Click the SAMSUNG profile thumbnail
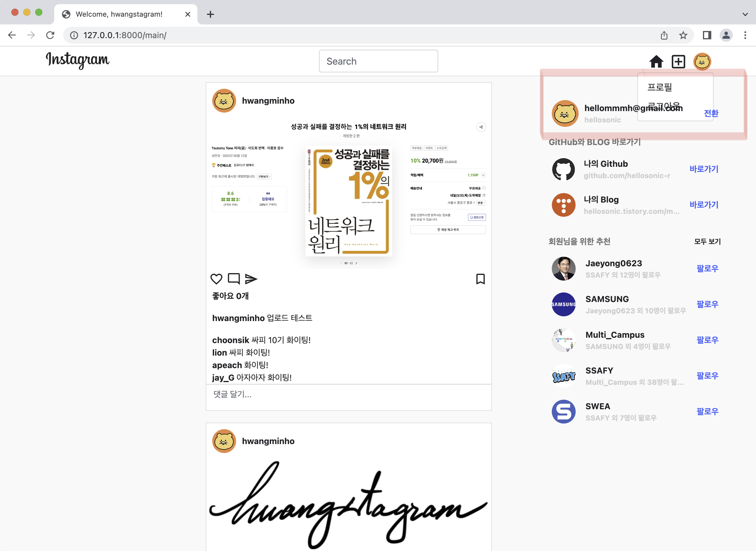This screenshot has height=551, width=756. 563,304
